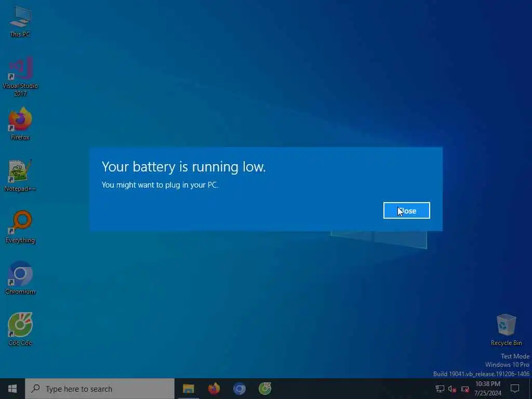The image size is (532, 399).
Task: Open the muted volume tray icon
Action: 452,389
